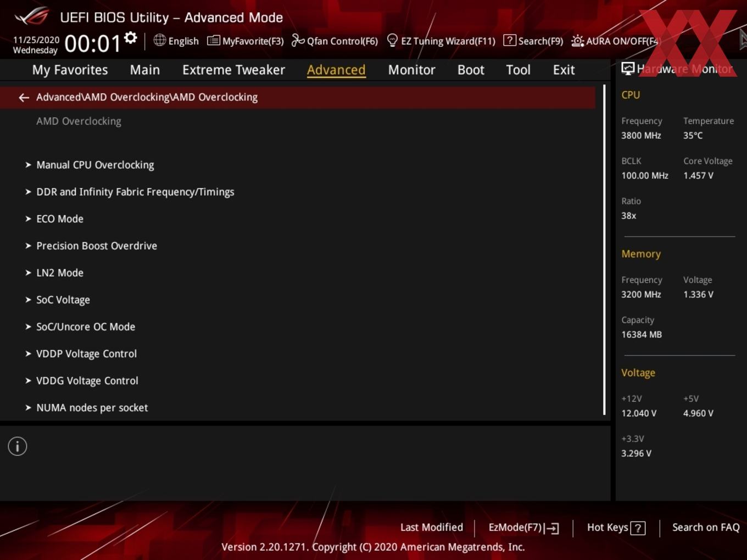Screen dimensions: 747x560
Task: Open the Extreme Tweaker tab
Action: click(x=233, y=70)
